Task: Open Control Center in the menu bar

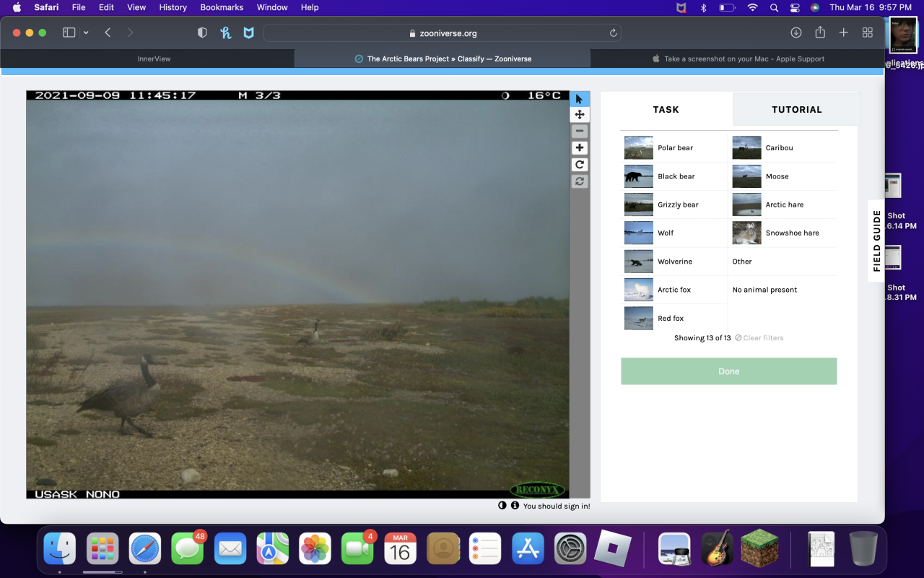Action: click(x=795, y=7)
